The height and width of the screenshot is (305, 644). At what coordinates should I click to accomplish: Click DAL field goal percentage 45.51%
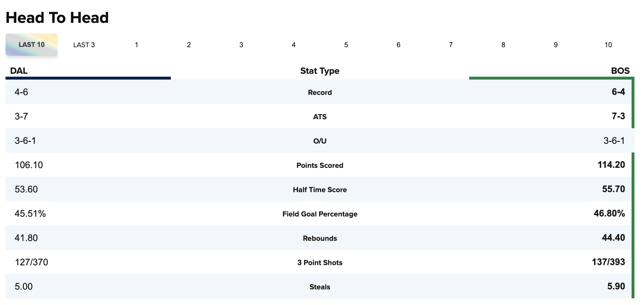point(30,214)
